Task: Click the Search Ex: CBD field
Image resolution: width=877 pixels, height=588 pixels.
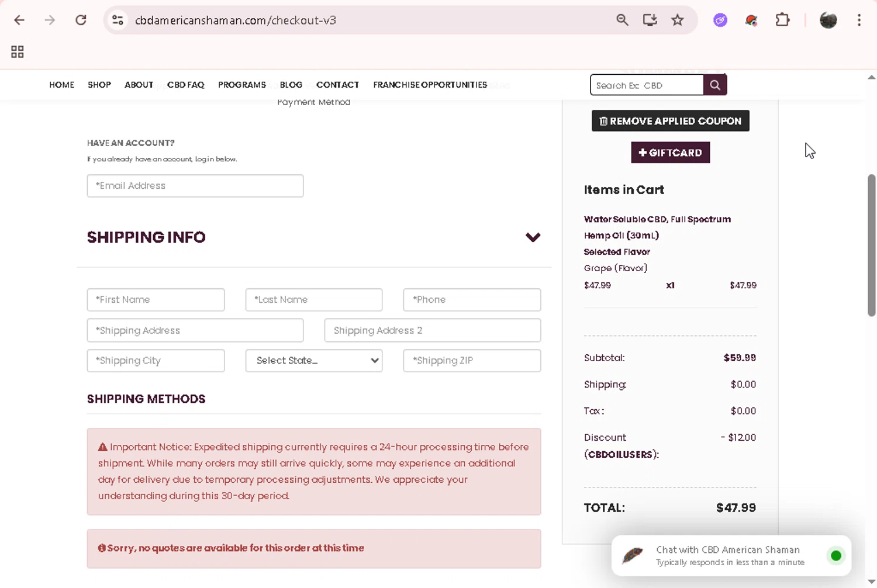Action: (x=647, y=85)
